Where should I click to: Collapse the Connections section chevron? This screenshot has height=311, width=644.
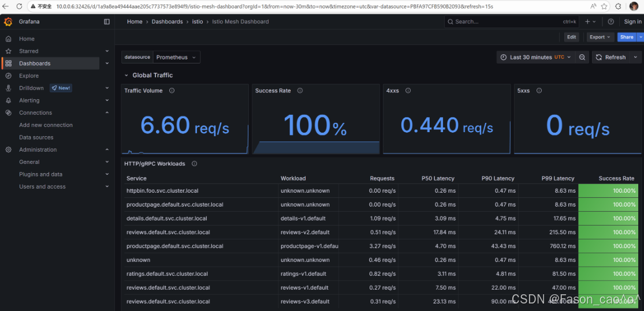[x=107, y=113]
